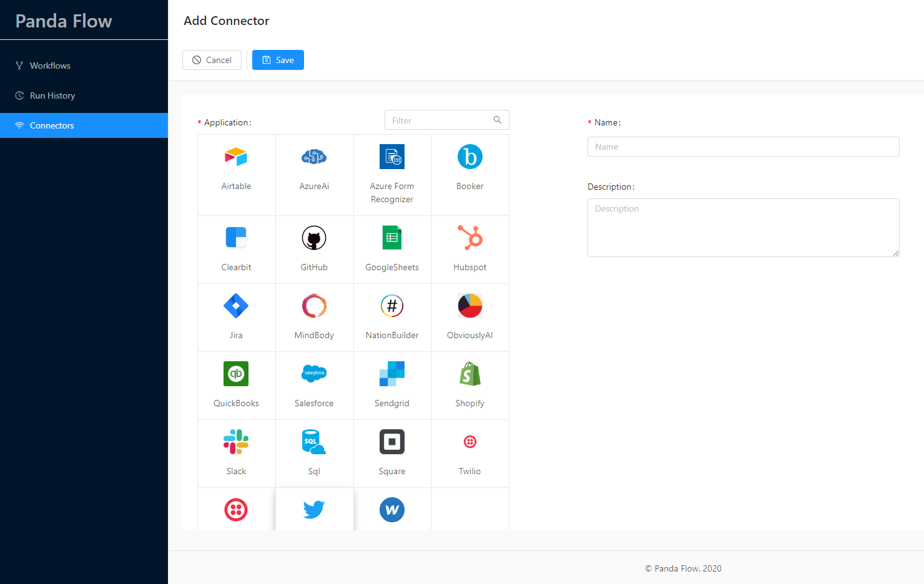The height and width of the screenshot is (584, 924).
Task: Select the Airtable connector icon
Action: 236,157
